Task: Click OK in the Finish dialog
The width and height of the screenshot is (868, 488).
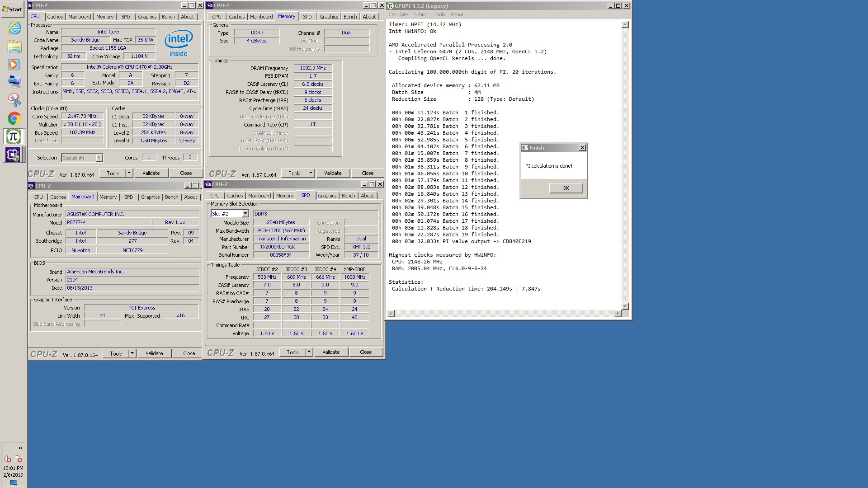Action: pos(566,188)
